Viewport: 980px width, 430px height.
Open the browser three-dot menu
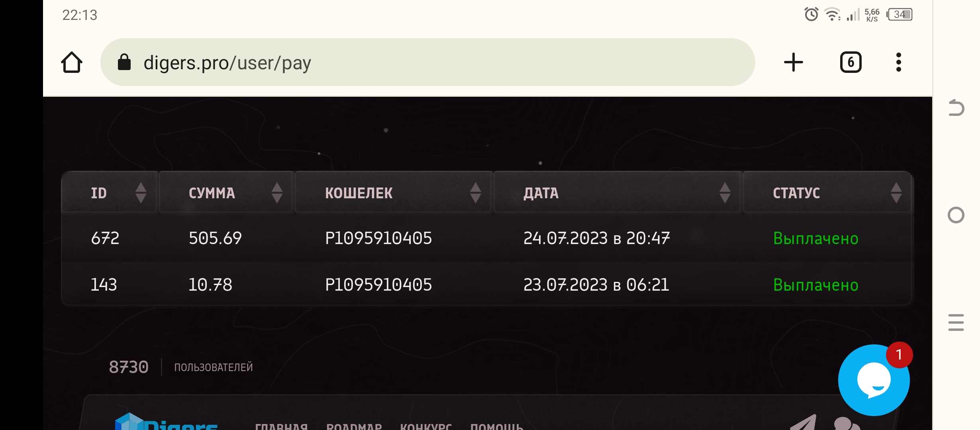tap(898, 63)
